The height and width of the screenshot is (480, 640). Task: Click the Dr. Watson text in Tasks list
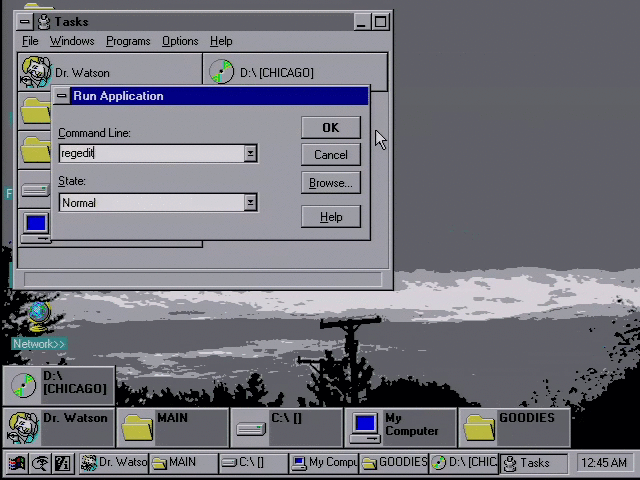pos(82,73)
